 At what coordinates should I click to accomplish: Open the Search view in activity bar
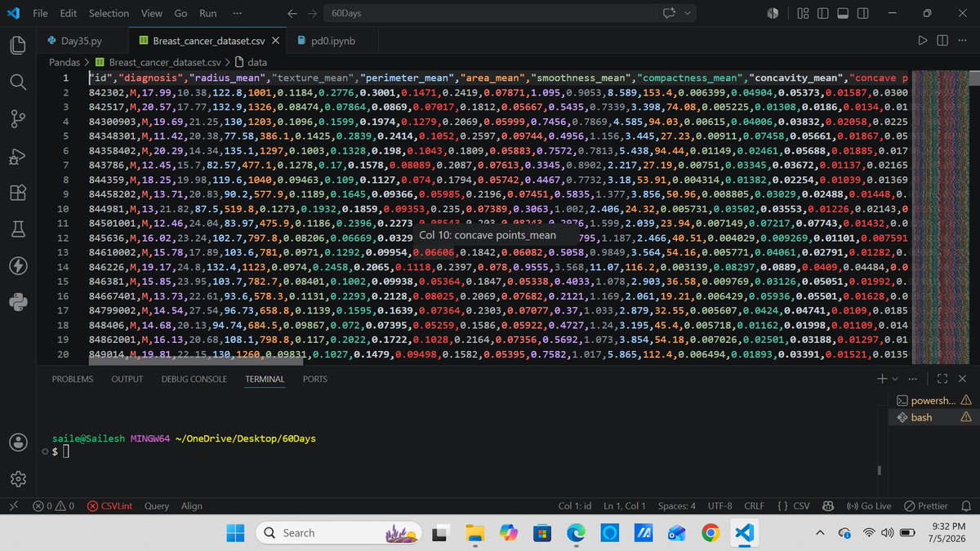(18, 82)
